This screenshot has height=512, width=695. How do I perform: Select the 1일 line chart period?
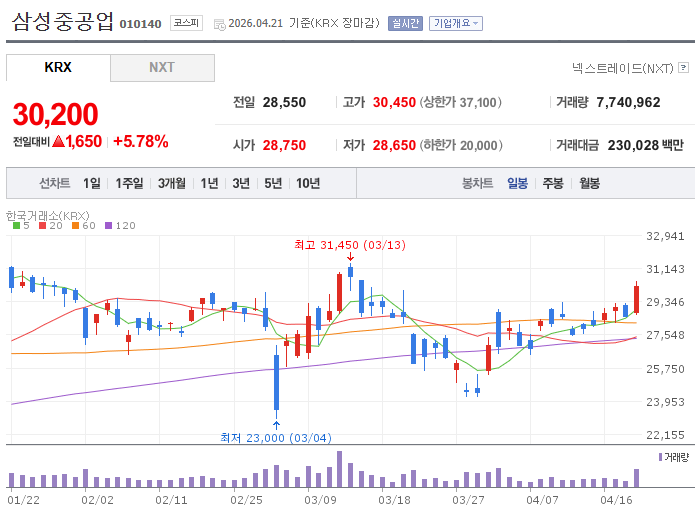(92, 183)
